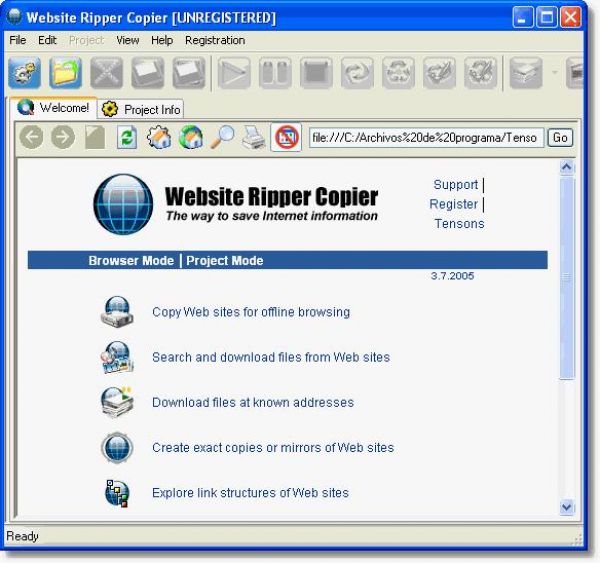Select Project Mode in the blue bar
The height and width of the screenshot is (563, 600).
pos(225,261)
